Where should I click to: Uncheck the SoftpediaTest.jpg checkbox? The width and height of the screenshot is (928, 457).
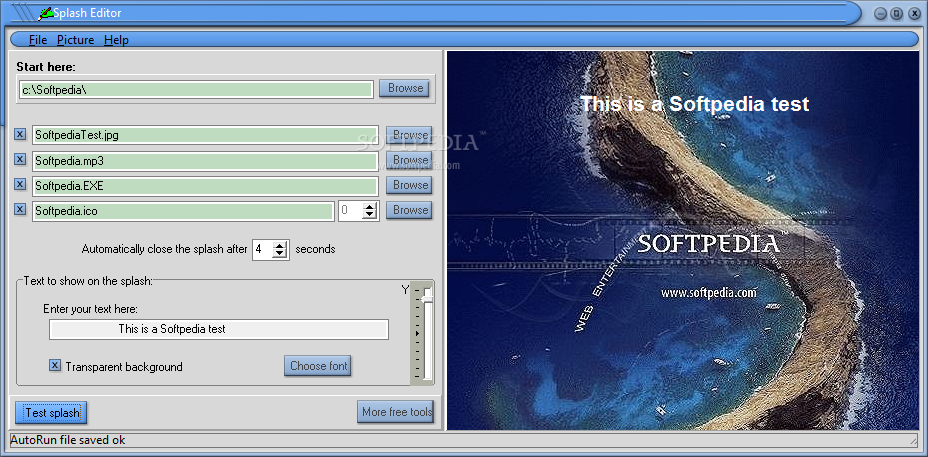[20, 134]
